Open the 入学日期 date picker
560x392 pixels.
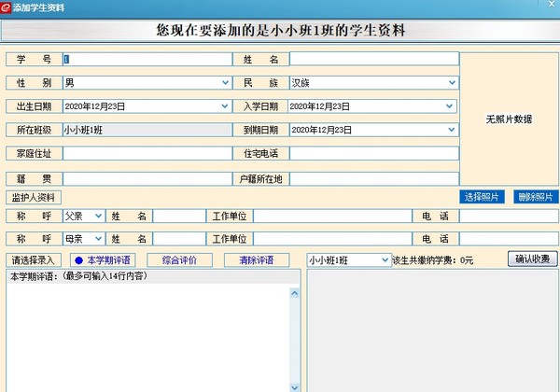pos(453,106)
